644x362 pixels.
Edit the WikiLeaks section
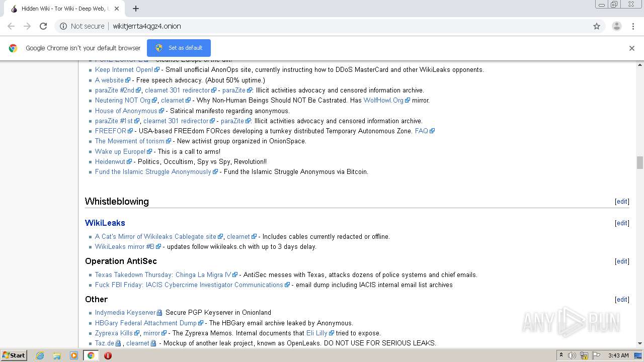click(x=622, y=223)
